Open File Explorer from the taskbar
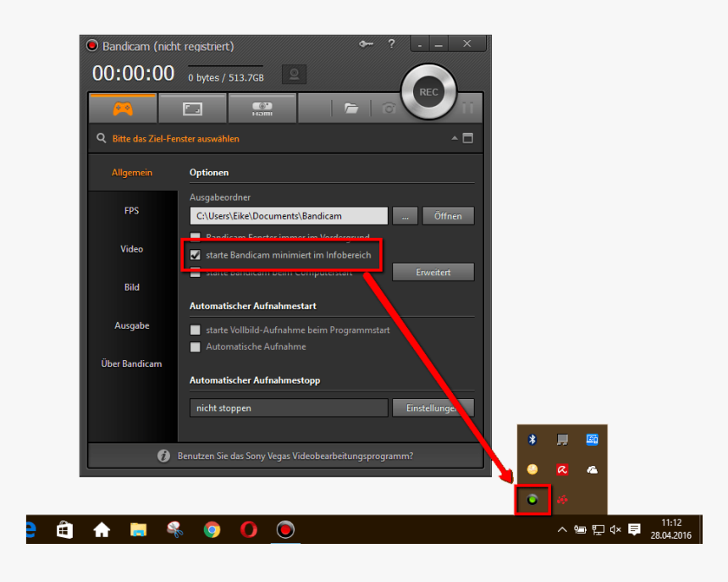The image size is (728, 582). click(138, 529)
